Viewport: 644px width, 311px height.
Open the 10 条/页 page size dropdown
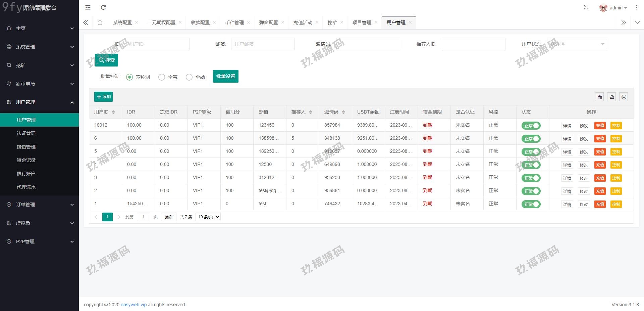tap(208, 217)
